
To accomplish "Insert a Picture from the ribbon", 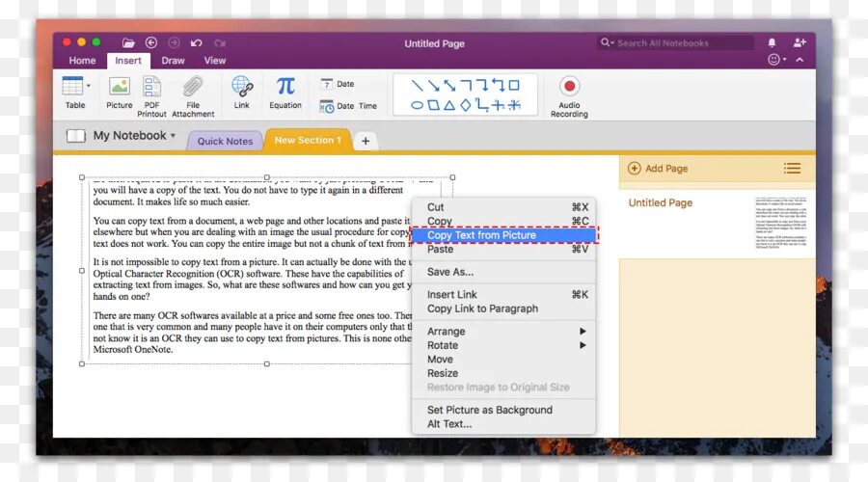I will pyautogui.click(x=119, y=93).
